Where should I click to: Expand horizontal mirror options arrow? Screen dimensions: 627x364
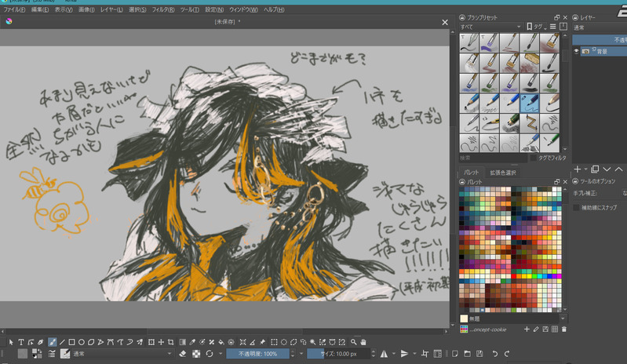point(394,354)
